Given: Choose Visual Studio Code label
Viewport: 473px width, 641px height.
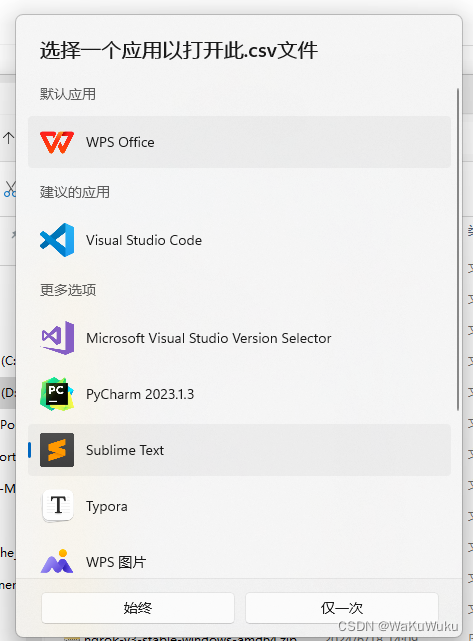Looking at the screenshot, I should (144, 240).
